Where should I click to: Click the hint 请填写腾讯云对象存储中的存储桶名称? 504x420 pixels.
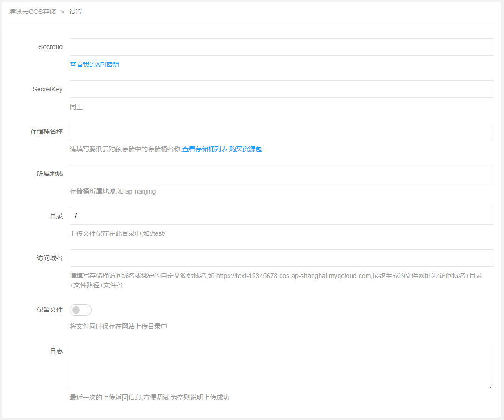pos(125,149)
